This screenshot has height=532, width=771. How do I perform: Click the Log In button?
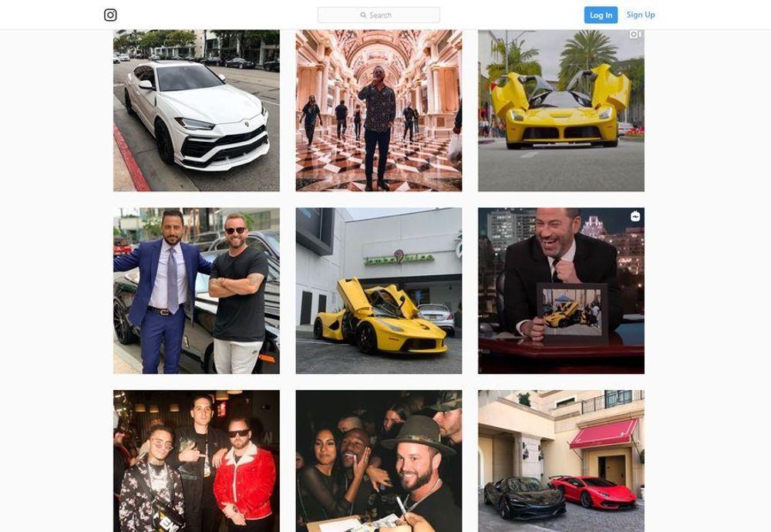601,15
